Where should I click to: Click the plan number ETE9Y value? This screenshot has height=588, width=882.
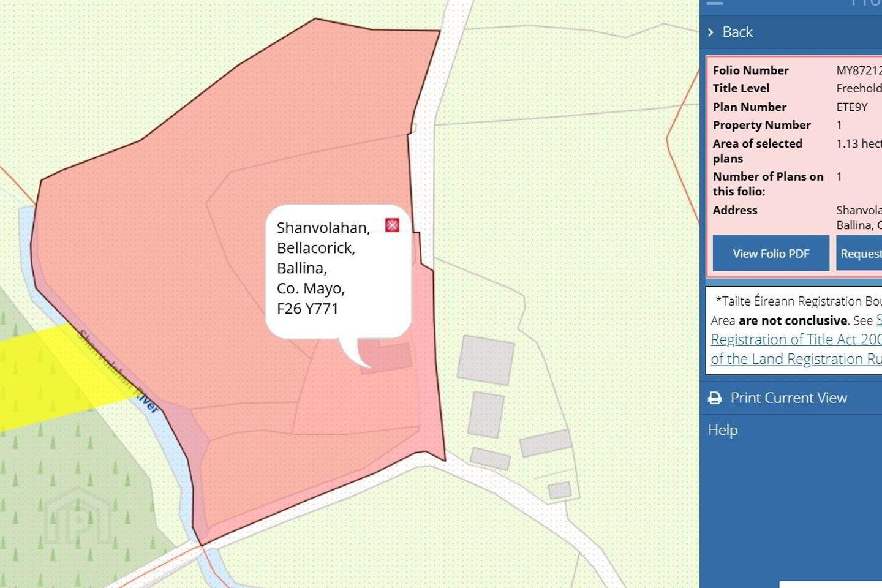[x=852, y=107]
